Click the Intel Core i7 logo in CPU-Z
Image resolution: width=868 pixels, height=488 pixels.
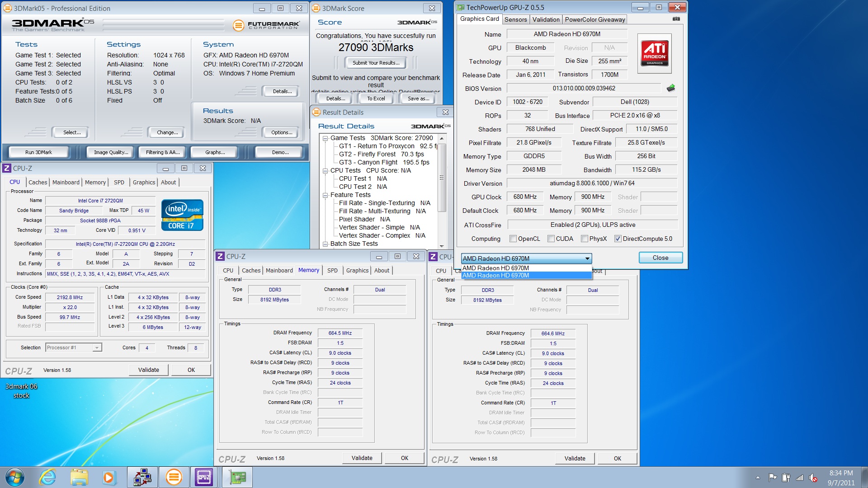point(182,215)
